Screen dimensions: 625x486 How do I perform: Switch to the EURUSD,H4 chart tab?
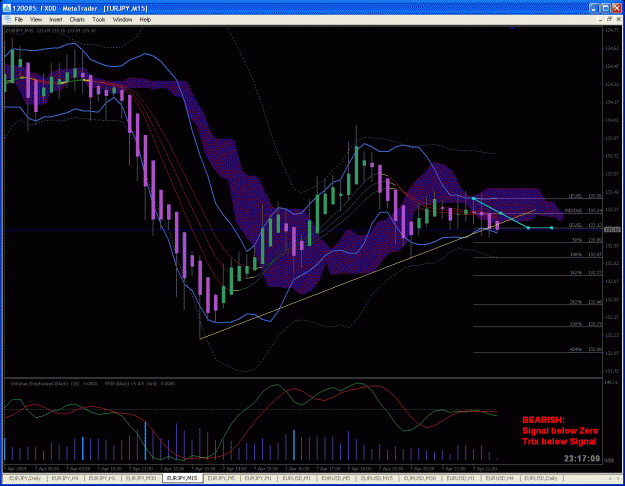[x=499, y=478]
